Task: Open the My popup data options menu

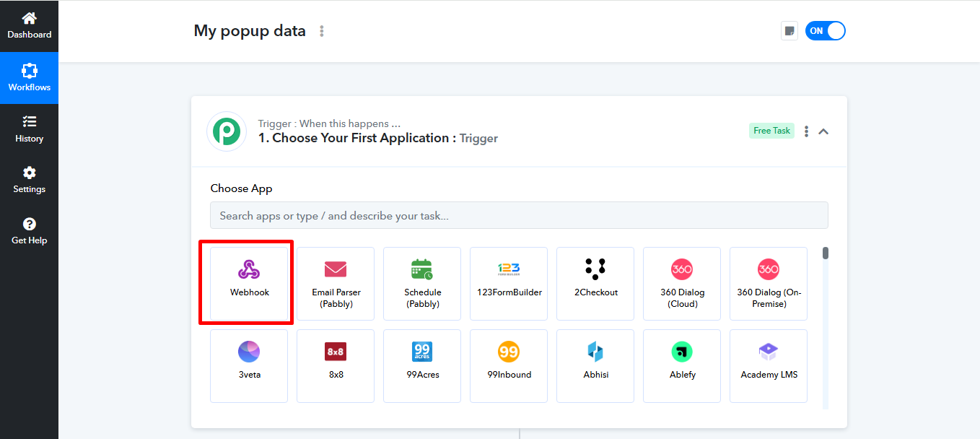Action: coord(321,31)
